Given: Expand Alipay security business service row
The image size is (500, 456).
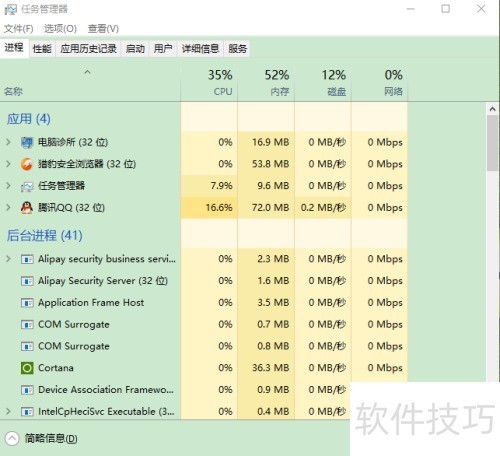Looking at the screenshot, I should pyautogui.click(x=8, y=259).
